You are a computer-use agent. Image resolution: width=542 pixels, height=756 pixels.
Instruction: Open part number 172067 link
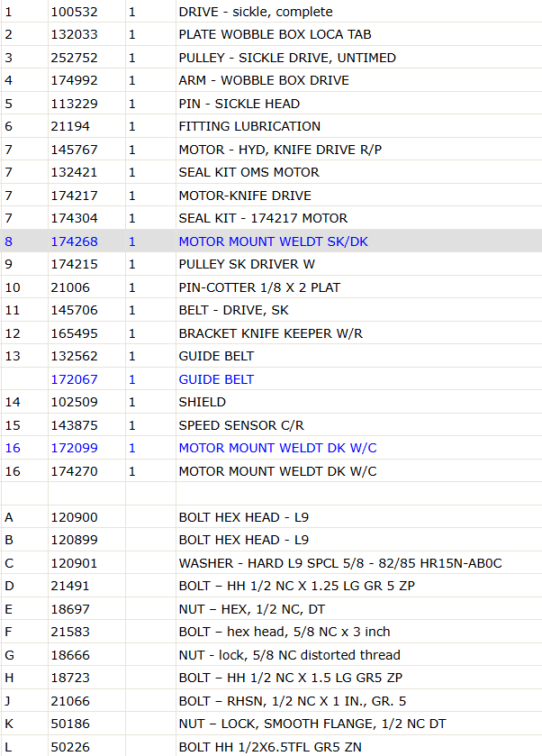[74, 379]
